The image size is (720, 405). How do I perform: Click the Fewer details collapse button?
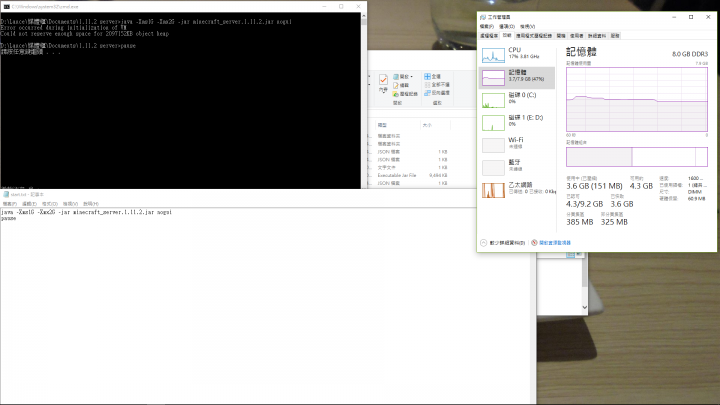pos(503,243)
